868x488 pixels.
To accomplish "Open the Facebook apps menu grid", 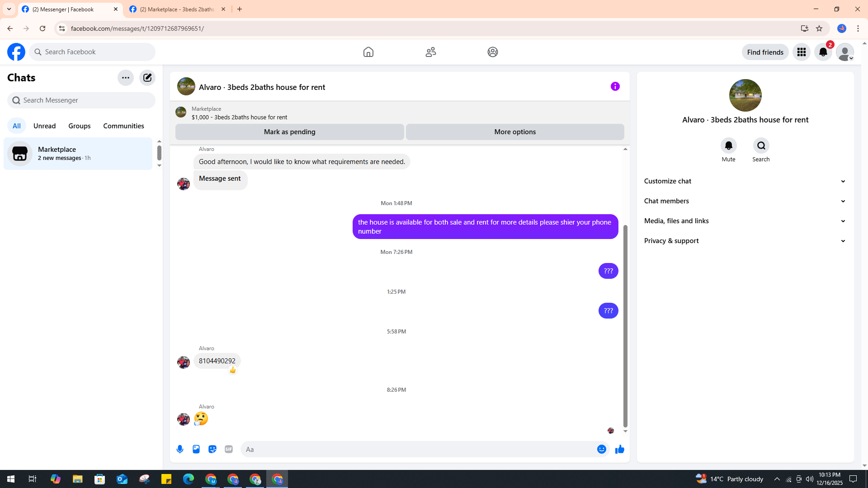I will (802, 52).
